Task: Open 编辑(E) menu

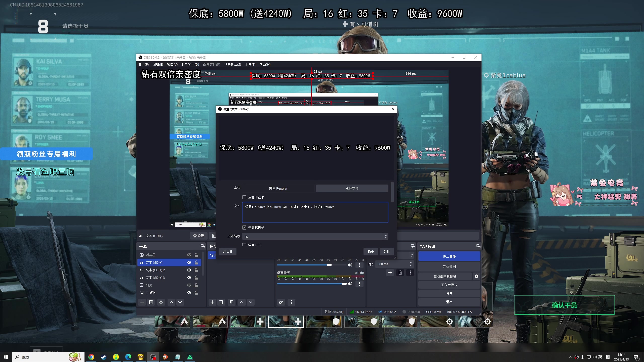Action: [x=158, y=65]
